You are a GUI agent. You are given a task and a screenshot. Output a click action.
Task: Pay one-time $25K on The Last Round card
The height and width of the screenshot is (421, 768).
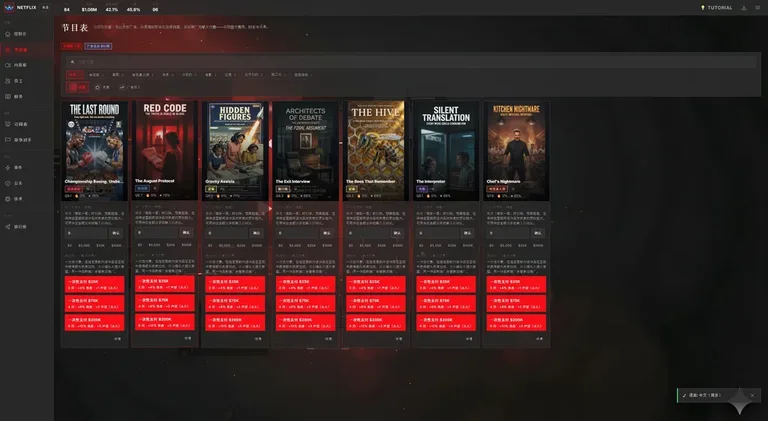pos(95,285)
